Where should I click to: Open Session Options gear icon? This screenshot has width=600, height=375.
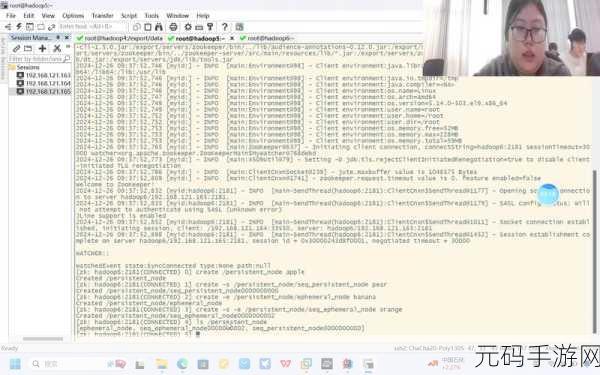coord(188,27)
